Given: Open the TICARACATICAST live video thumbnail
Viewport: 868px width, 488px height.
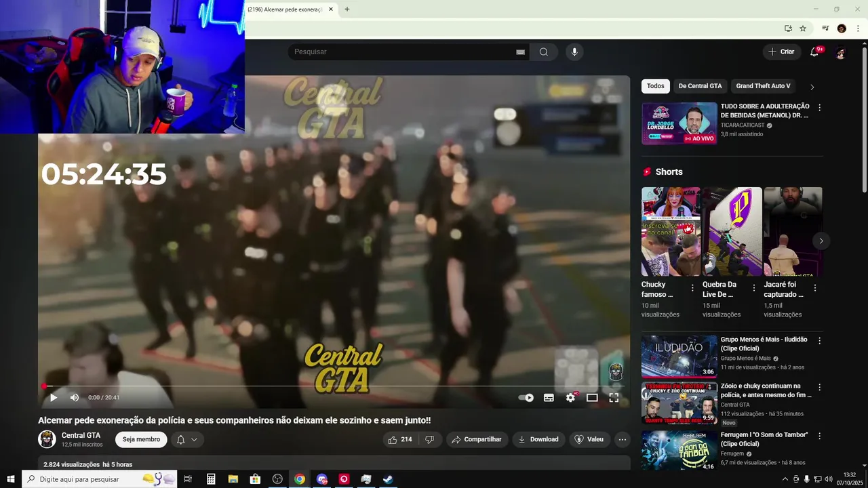Looking at the screenshot, I should 679,123.
